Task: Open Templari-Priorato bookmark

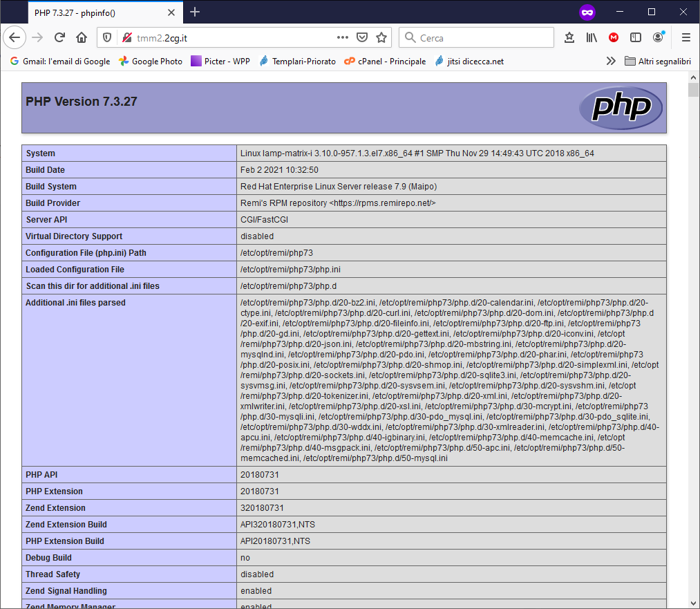Action: (x=298, y=61)
